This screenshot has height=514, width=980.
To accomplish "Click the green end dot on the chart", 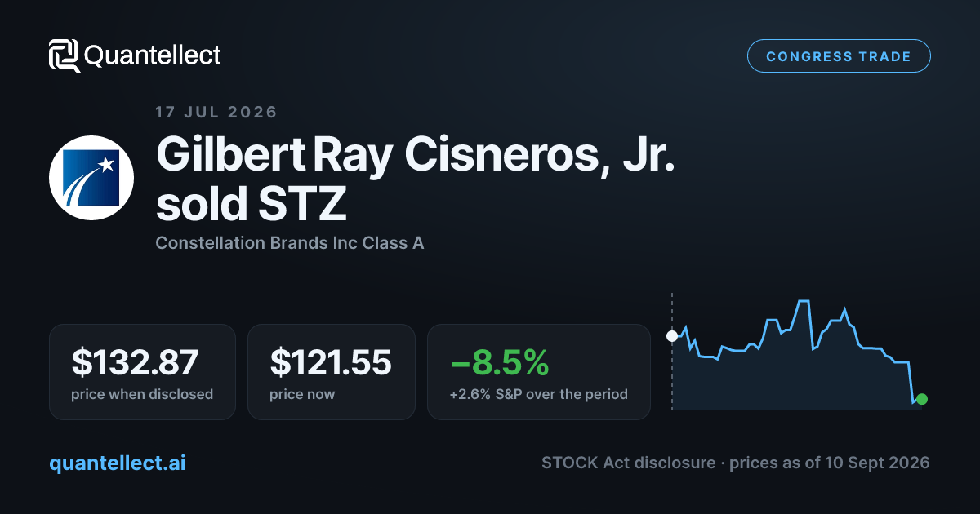I will click(x=922, y=399).
